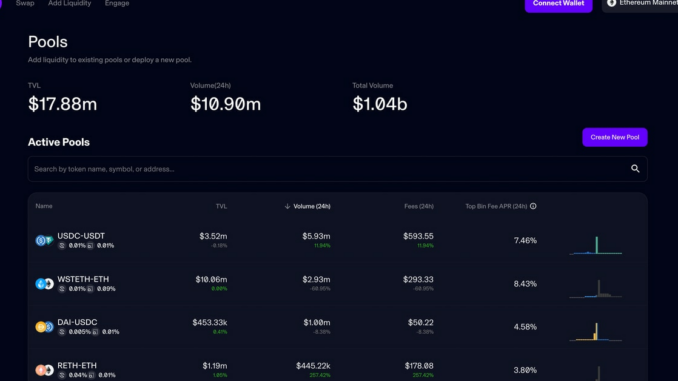The width and height of the screenshot is (678, 381).
Task: Click the Ethereum logo in network selector
Action: (611, 3)
